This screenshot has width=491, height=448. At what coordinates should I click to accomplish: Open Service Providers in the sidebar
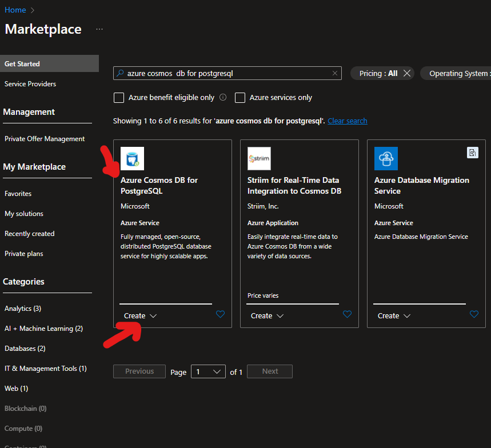point(30,84)
